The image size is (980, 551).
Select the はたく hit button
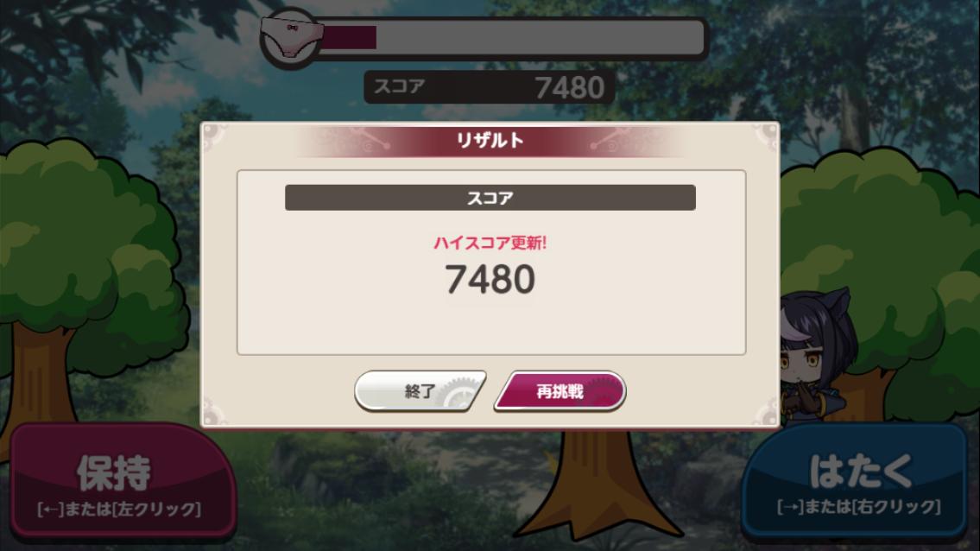tap(855, 481)
